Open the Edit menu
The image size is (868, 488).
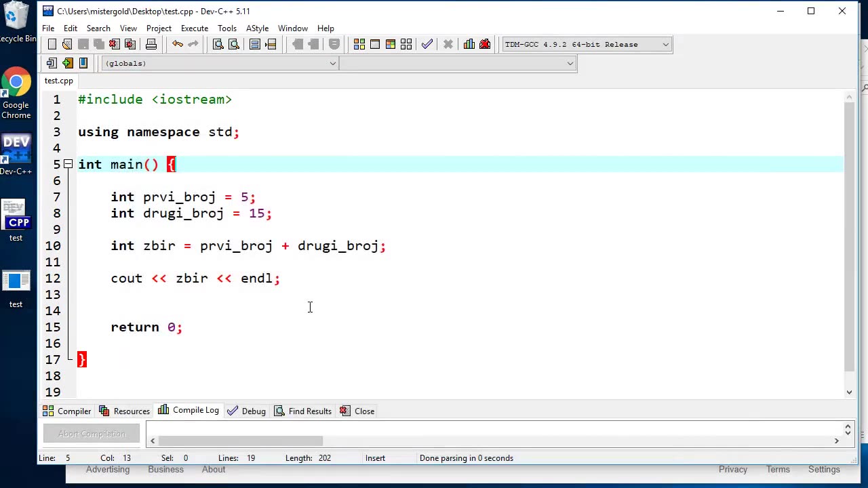pos(71,28)
